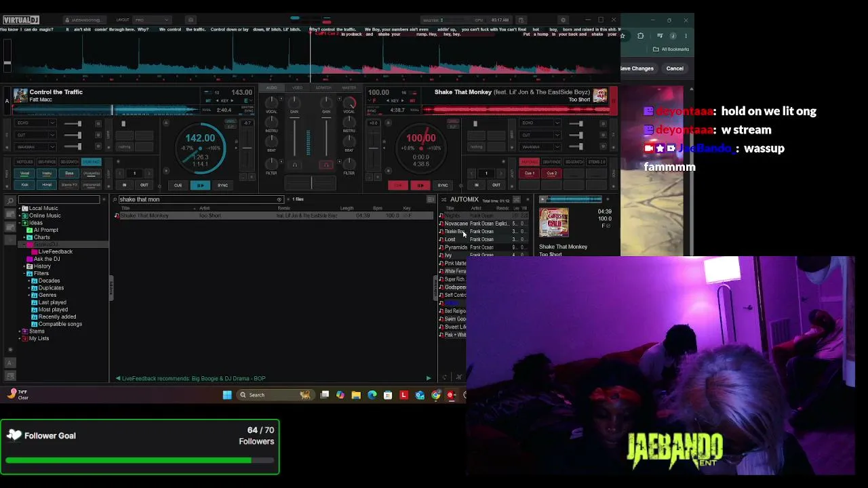Click the left deck VOCAL knob
This screenshot has width=868, height=488.
[x=271, y=102]
